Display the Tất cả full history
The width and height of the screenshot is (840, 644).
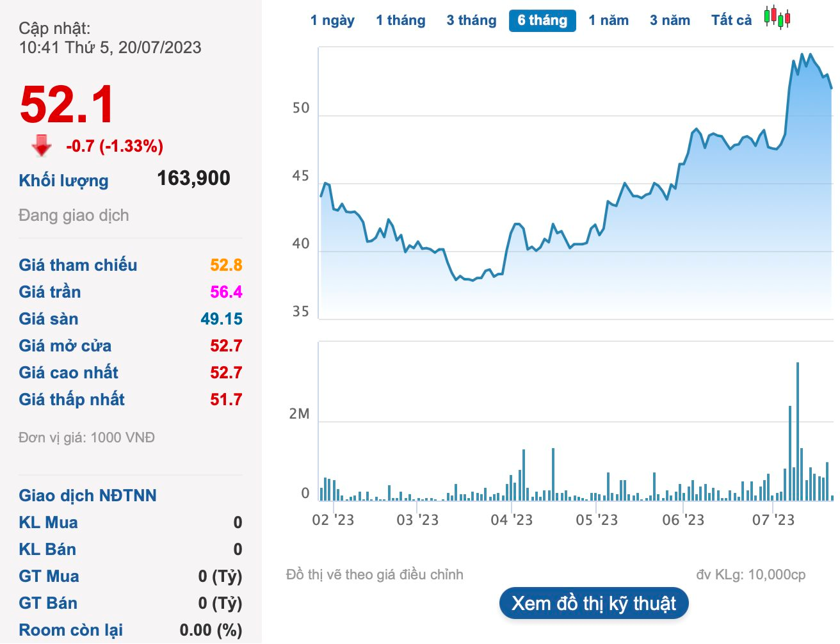click(x=731, y=20)
